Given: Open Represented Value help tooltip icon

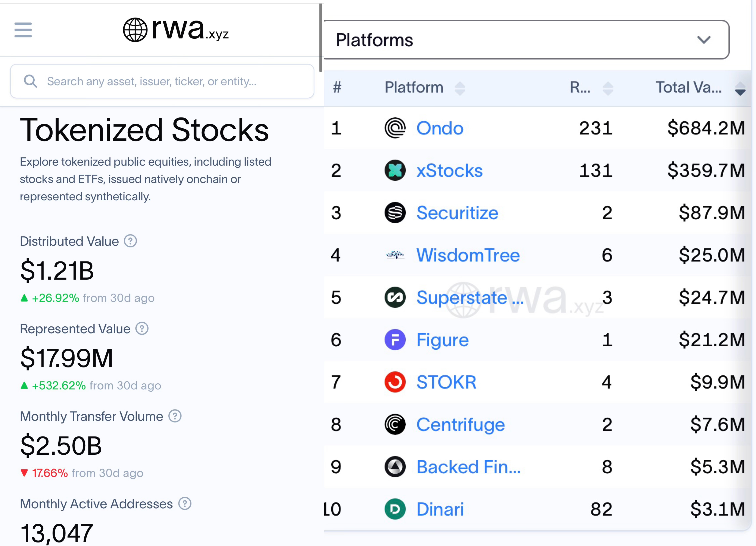Looking at the screenshot, I should coord(142,329).
